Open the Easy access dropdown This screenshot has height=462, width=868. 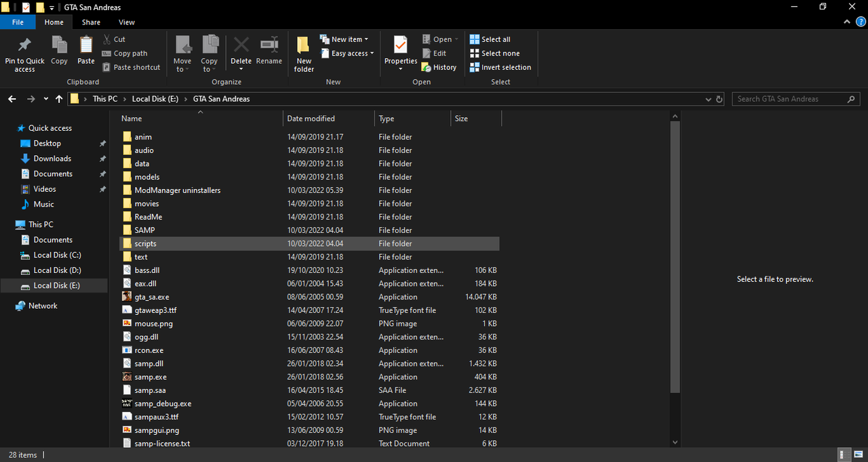pos(347,54)
